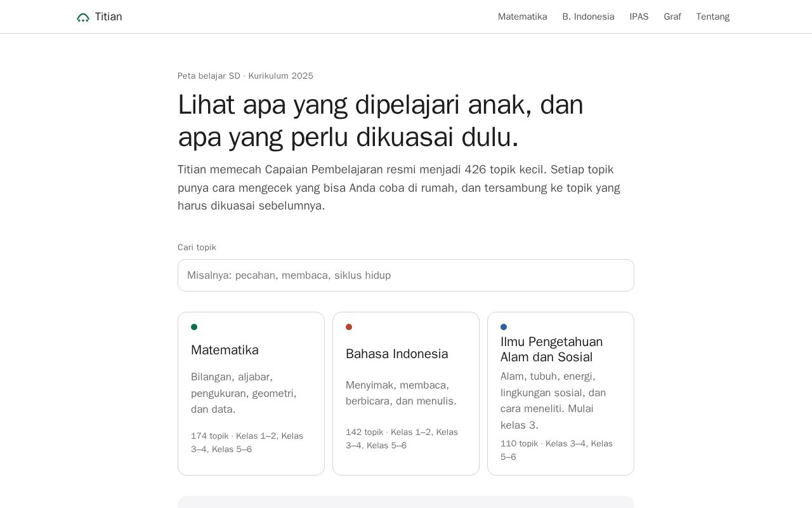812x508 pixels.
Task: Click the "Cari topik" label
Action: (x=197, y=248)
